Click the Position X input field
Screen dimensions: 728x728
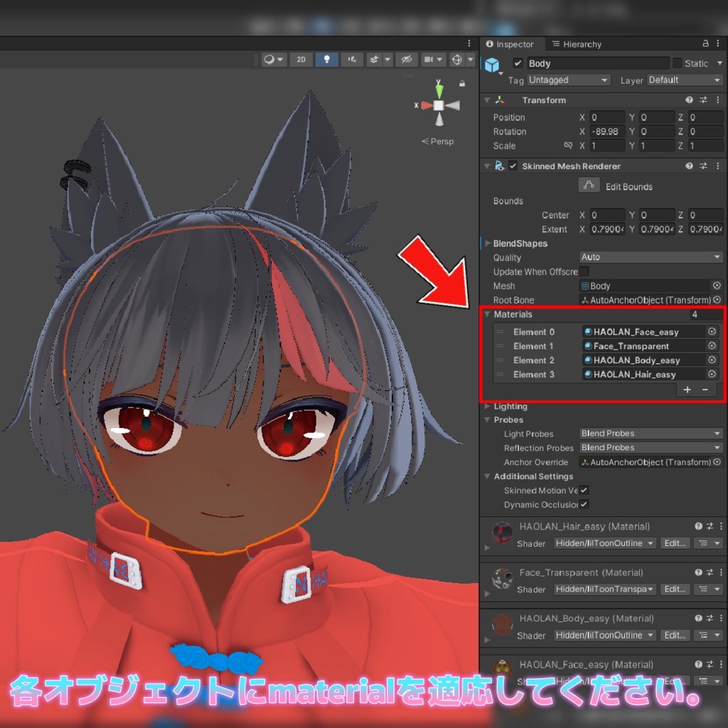607,117
